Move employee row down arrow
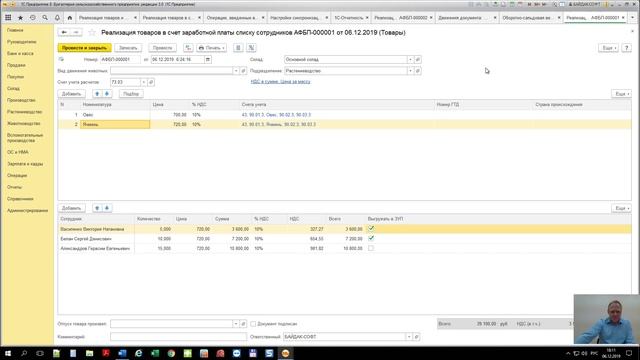 click(x=107, y=208)
